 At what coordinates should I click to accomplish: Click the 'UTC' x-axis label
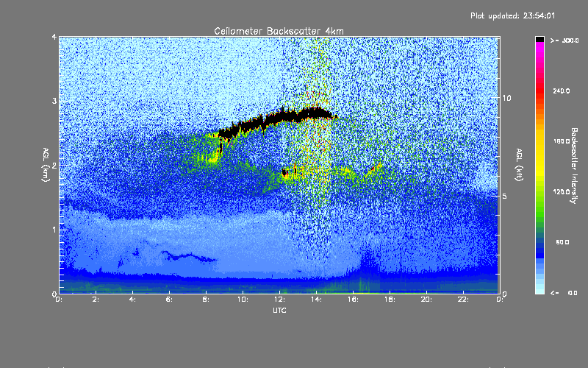[x=279, y=311]
